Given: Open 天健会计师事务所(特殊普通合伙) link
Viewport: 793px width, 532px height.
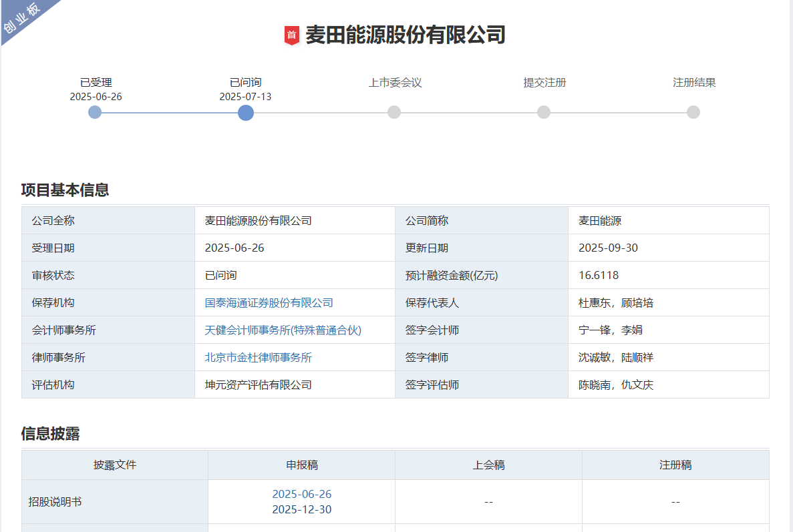Looking at the screenshot, I should [x=283, y=330].
